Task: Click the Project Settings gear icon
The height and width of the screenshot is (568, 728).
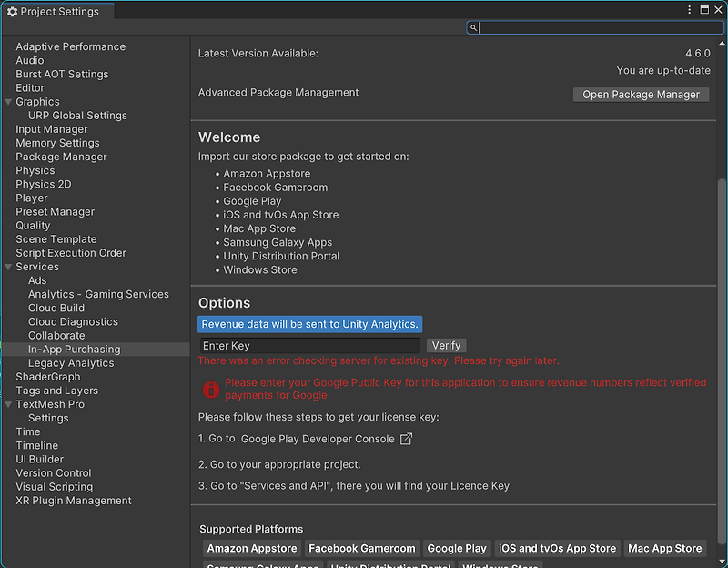Action: tap(12, 12)
